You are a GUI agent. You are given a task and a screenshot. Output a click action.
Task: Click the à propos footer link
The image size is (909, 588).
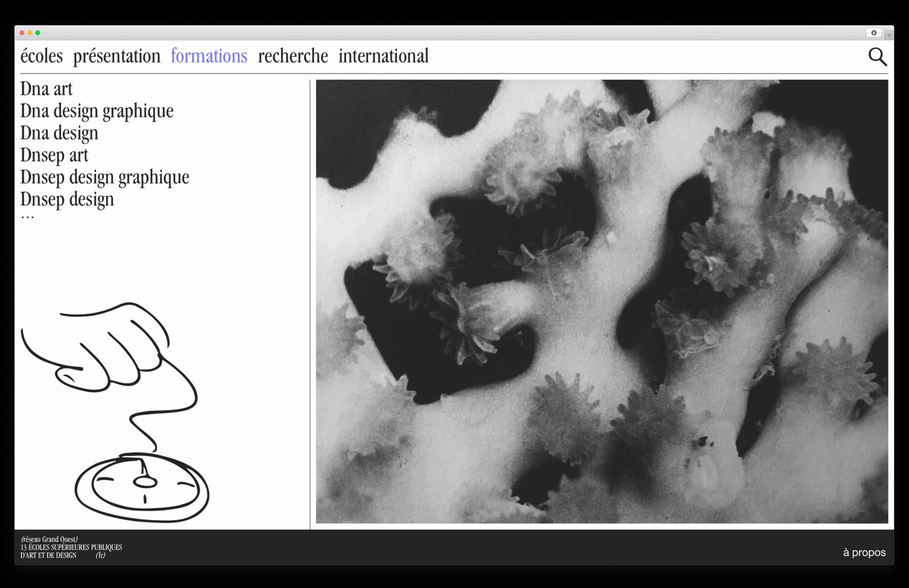point(864,553)
